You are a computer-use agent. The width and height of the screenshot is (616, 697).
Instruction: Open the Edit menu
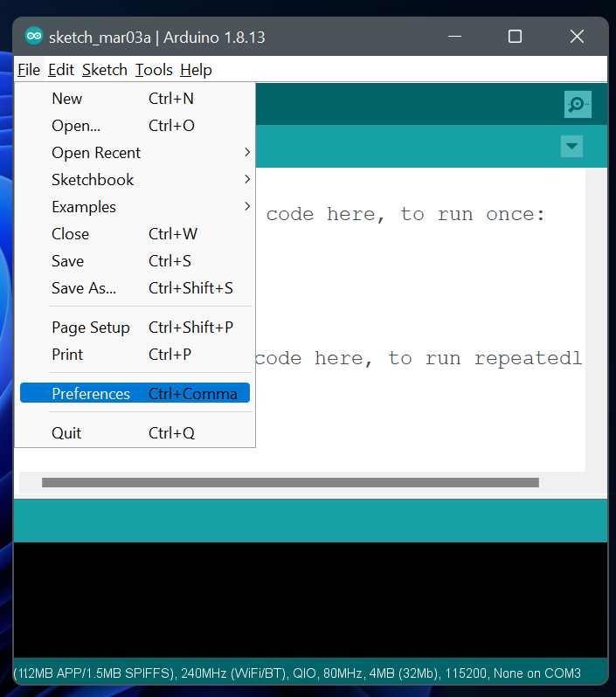[61, 70]
